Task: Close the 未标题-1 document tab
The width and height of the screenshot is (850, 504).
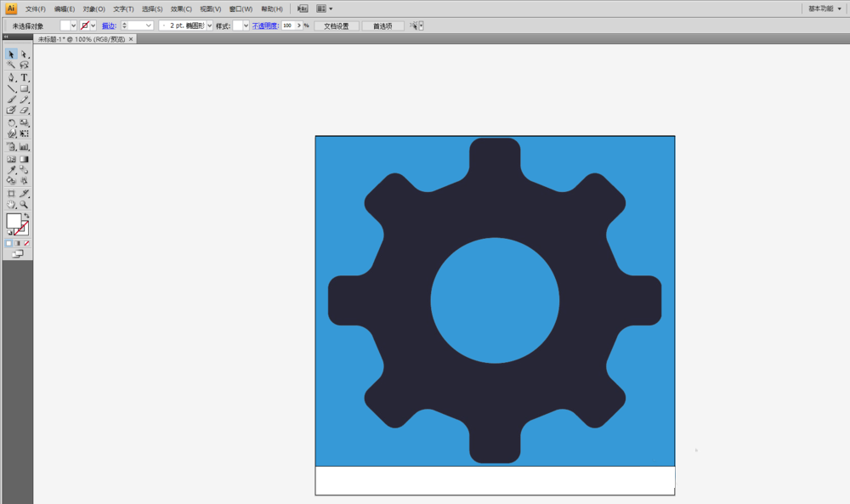Action: [131, 39]
